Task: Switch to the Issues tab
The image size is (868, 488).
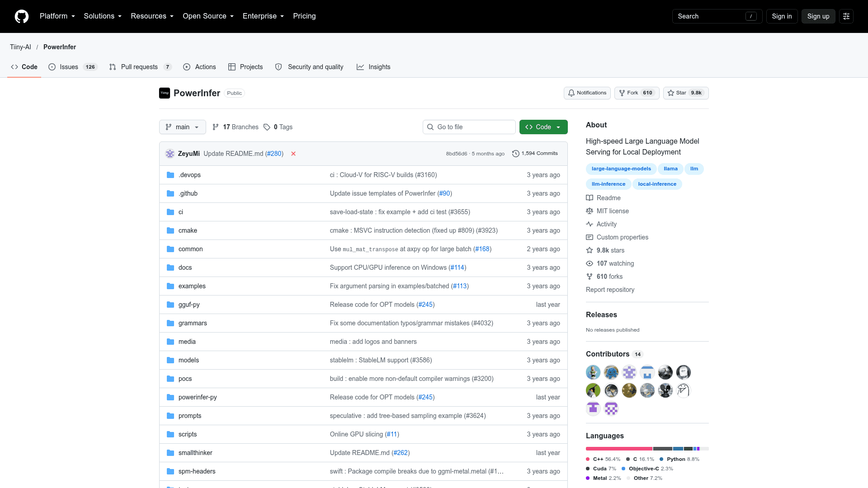Action: [x=73, y=67]
